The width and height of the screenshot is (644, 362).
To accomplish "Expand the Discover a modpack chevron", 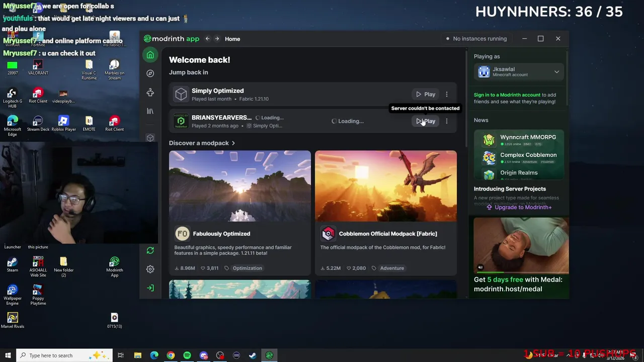I will click(x=233, y=143).
